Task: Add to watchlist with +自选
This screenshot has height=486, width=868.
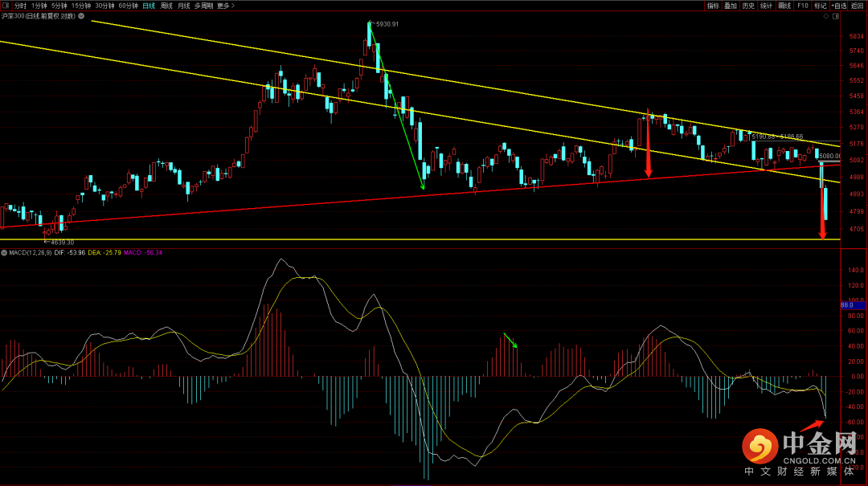Action: [x=838, y=6]
